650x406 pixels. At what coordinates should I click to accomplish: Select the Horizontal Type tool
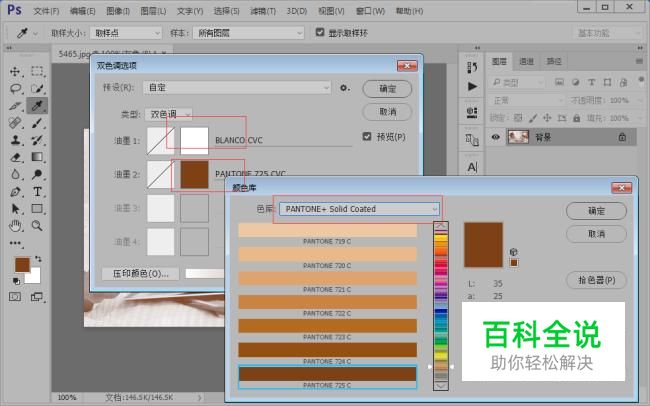[x=37, y=192]
